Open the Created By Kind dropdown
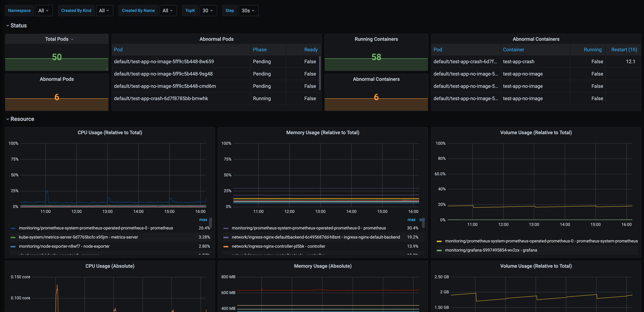This screenshot has width=644, height=312. pyautogui.click(x=104, y=11)
